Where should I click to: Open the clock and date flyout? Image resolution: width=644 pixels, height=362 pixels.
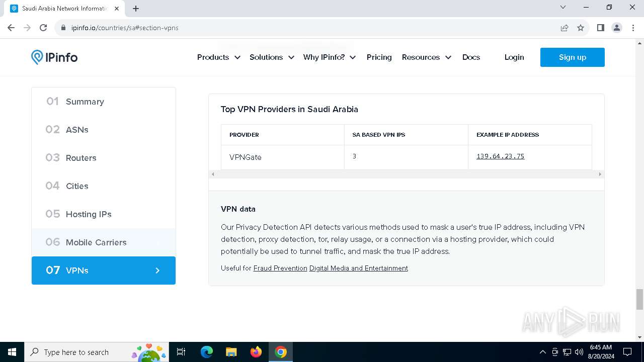point(601,352)
